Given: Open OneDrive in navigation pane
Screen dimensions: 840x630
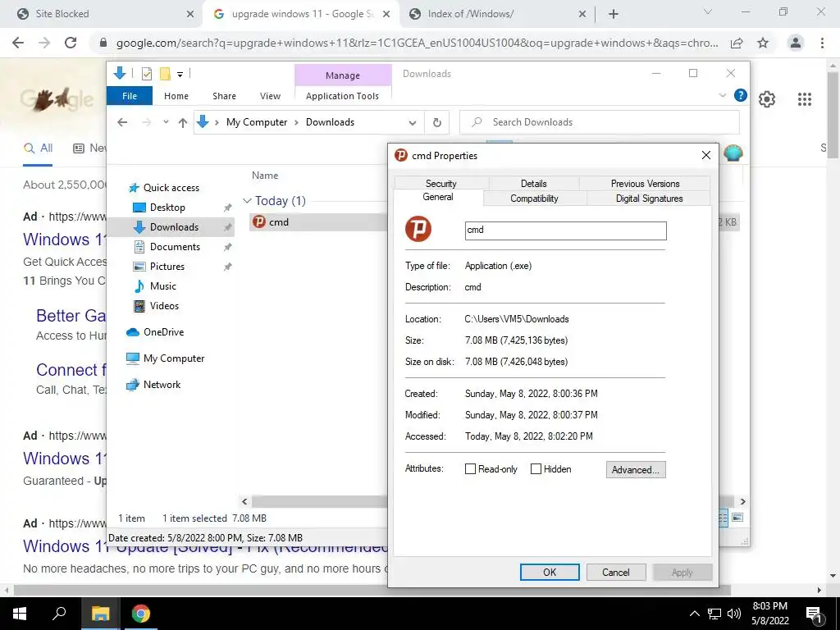Looking at the screenshot, I should pos(163,332).
